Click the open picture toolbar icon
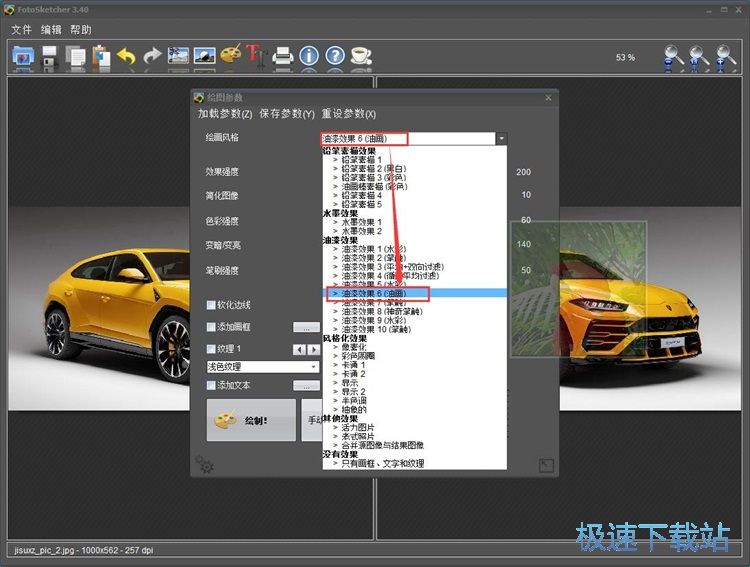The width and height of the screenshot is (750, 567). click(22, 56)
